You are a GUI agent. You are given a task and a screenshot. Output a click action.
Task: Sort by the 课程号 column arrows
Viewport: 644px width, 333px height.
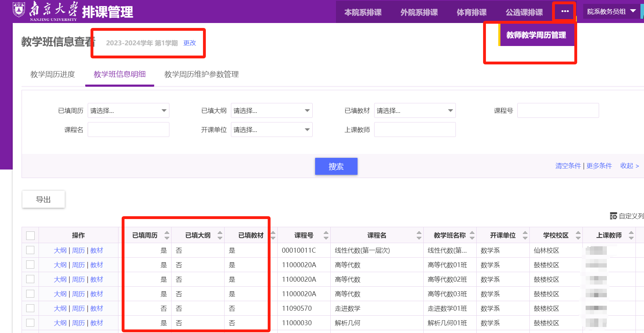[x=326, y=235]
